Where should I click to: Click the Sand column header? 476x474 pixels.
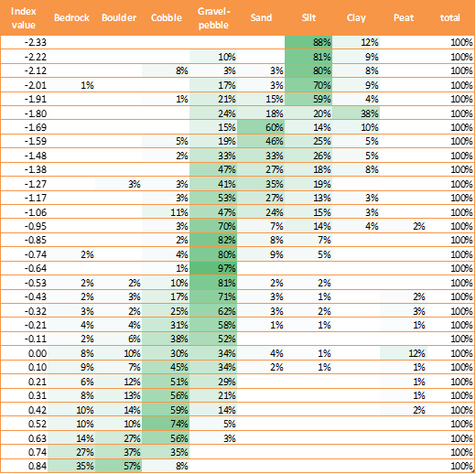point(261,18)
